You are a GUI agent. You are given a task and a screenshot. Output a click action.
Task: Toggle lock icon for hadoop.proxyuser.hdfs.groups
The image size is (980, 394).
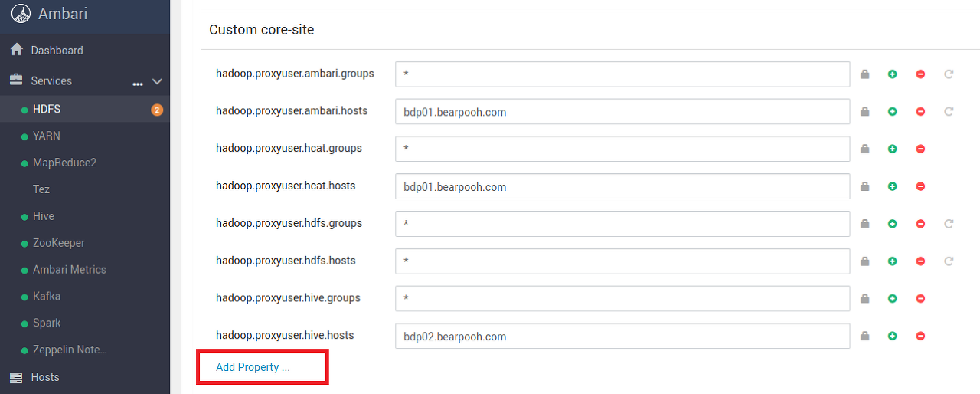click(864, 224)
